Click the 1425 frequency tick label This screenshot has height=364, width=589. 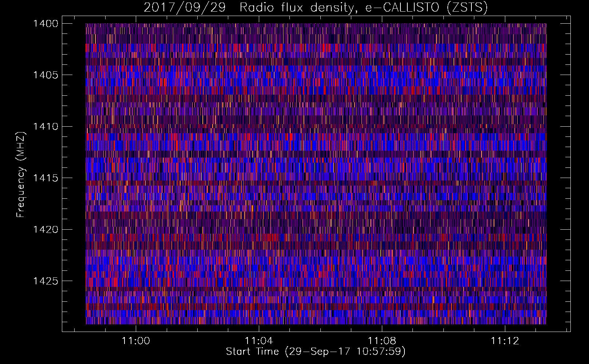[46, 281]
